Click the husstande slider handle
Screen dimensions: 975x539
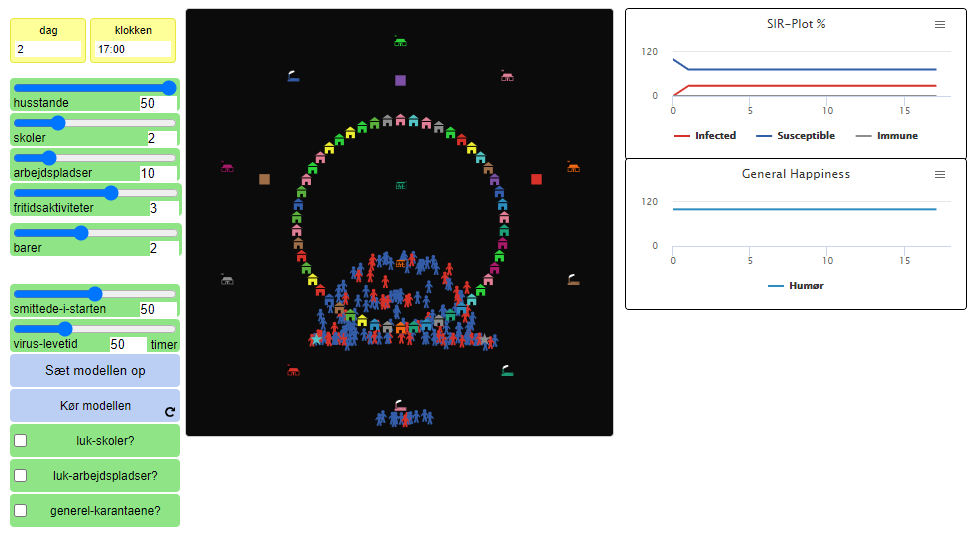coord(169,88)
